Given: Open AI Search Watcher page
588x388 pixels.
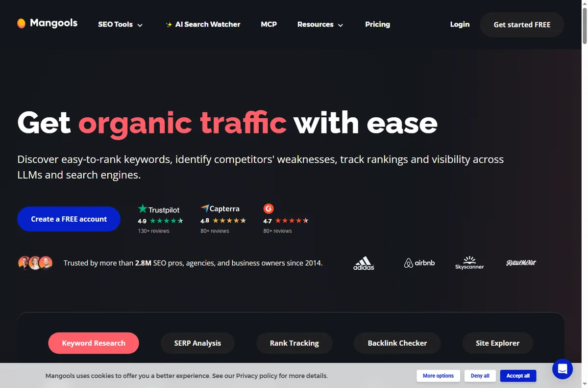Looking at the screenshot, I should point(203,25).
